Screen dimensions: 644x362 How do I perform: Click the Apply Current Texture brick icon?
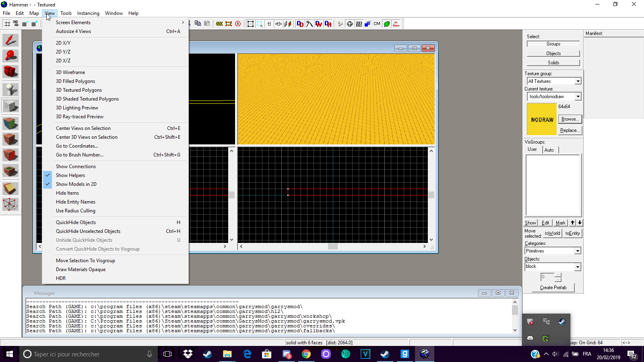click(10, 139)
